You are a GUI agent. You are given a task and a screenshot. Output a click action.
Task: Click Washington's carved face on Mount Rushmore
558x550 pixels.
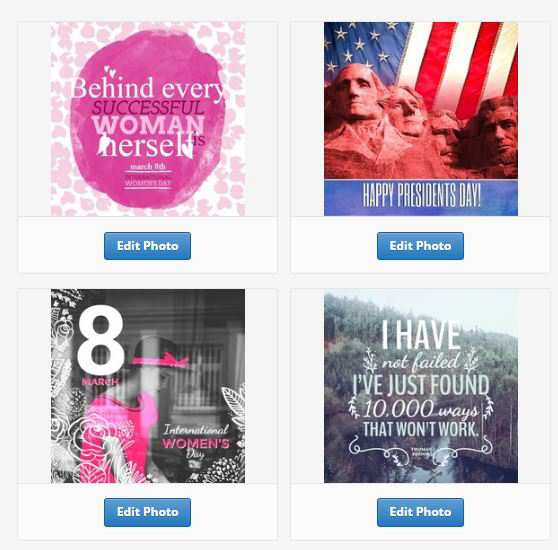click(x=356, y=94)
